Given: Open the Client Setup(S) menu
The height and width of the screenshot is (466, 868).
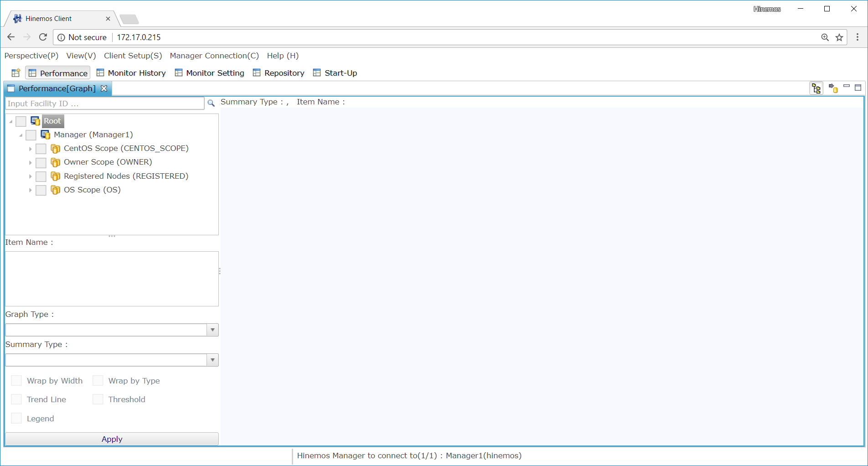Looking at the screenshot, I should 133,56.
